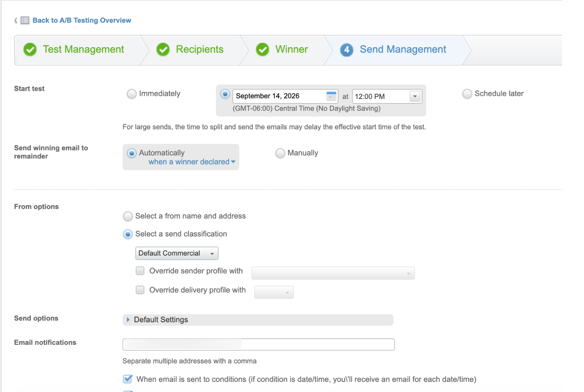Click the green checkmark icon for Test Management
584x392 pixels.
coord(30,49)
